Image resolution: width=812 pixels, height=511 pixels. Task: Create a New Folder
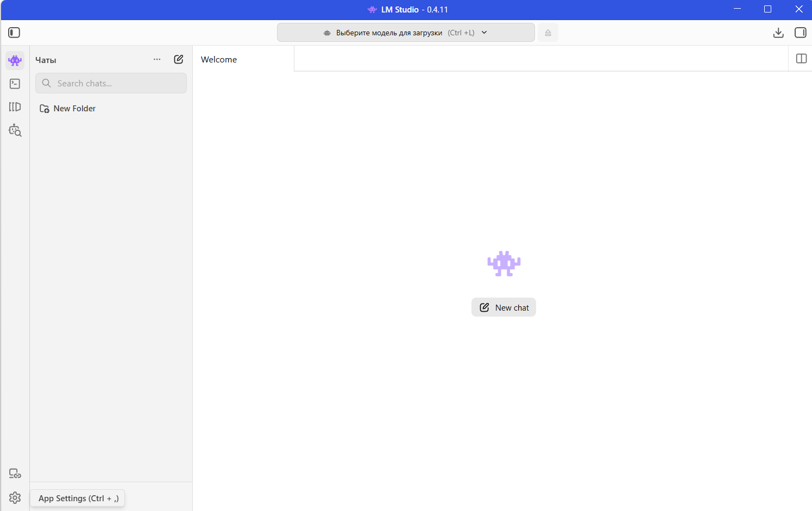pyautogui.click(x=68, y=109)
